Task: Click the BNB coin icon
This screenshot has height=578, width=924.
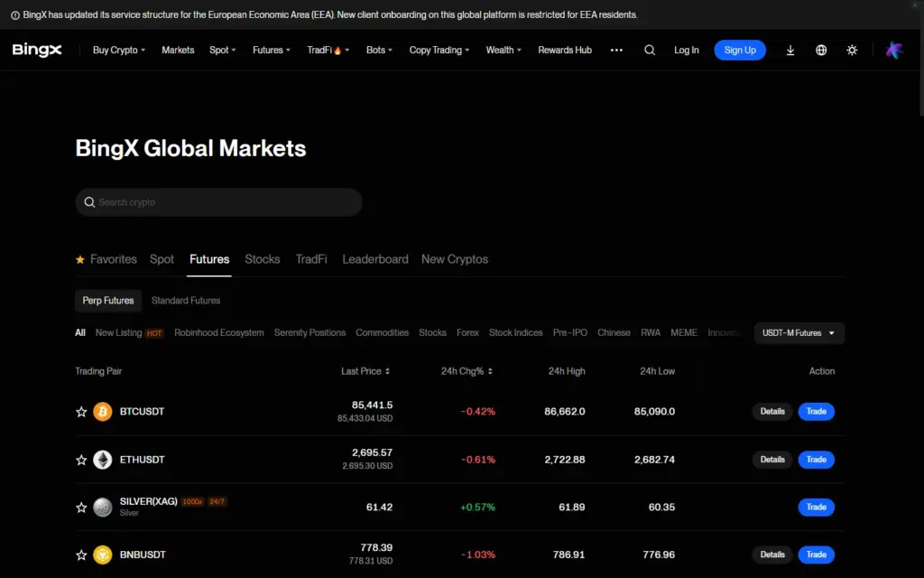Action: 103,555
